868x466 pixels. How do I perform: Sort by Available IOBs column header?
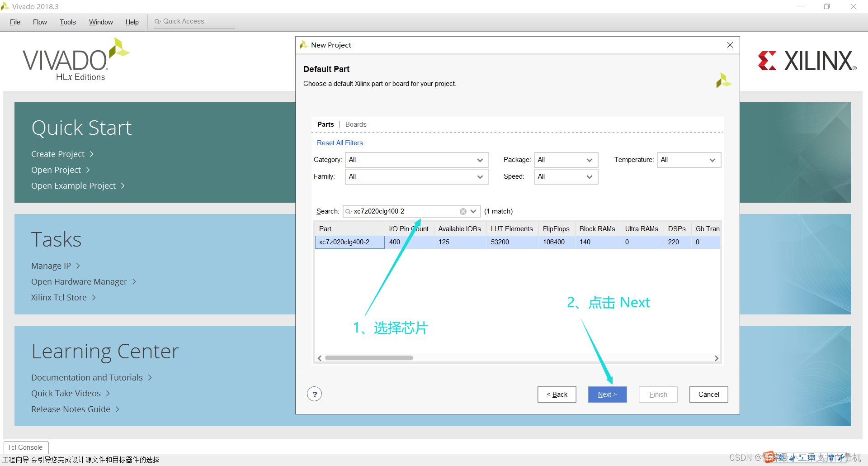click(460, 229)
